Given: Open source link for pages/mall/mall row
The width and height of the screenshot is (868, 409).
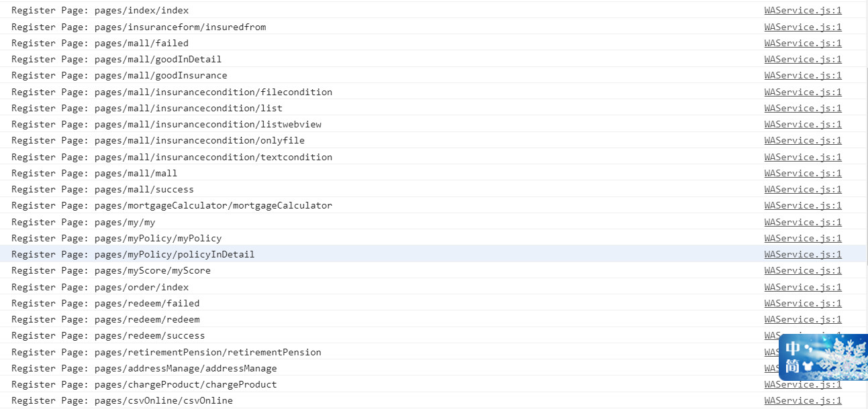Looking at the screenshot, I should tap(802, 174).
